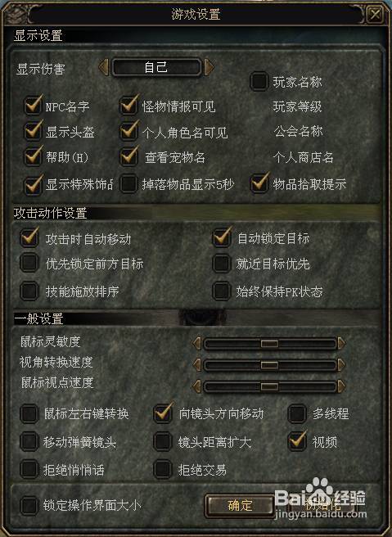
Task: Close the 游戏设置 window
Action: pyautogui.click(x=375, y=15)
